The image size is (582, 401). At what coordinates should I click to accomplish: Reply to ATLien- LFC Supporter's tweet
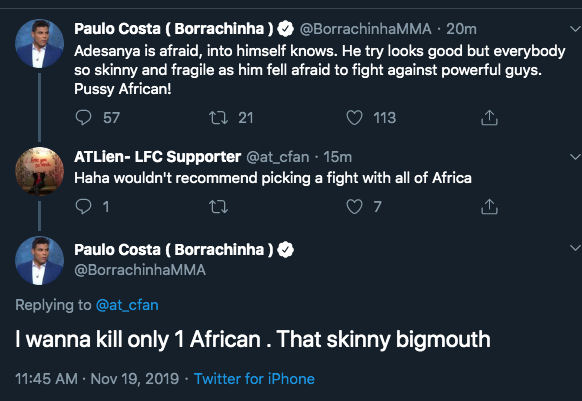click(84, 206)
